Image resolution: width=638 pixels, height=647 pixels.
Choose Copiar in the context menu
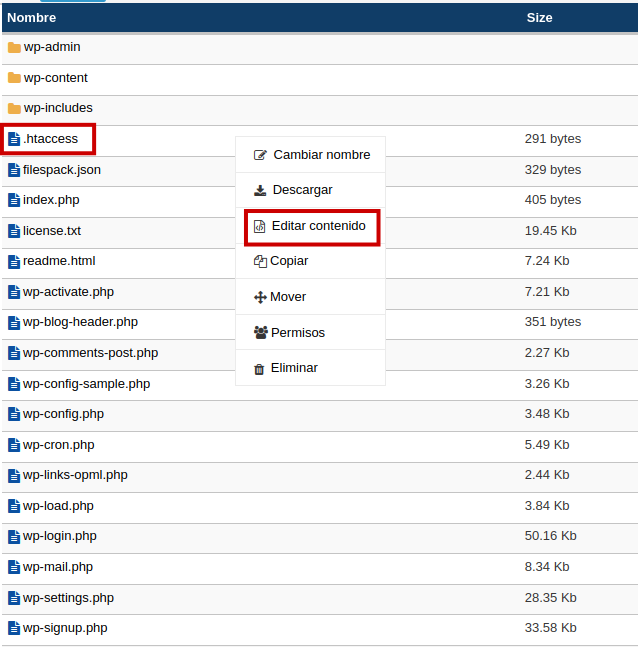289,261
